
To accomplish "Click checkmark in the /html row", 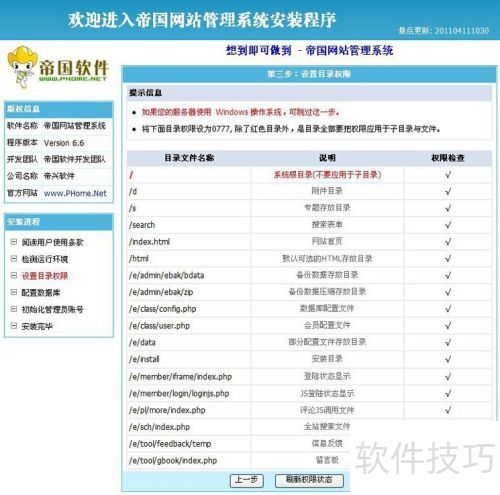I will (448, 259).
